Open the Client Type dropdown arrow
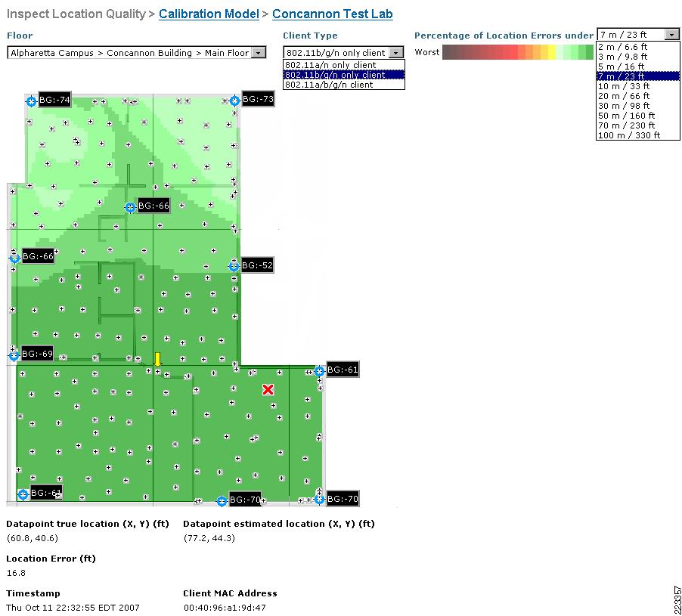Image resolution: width=682 pixels, height=616 pixels. click(395, 53)
